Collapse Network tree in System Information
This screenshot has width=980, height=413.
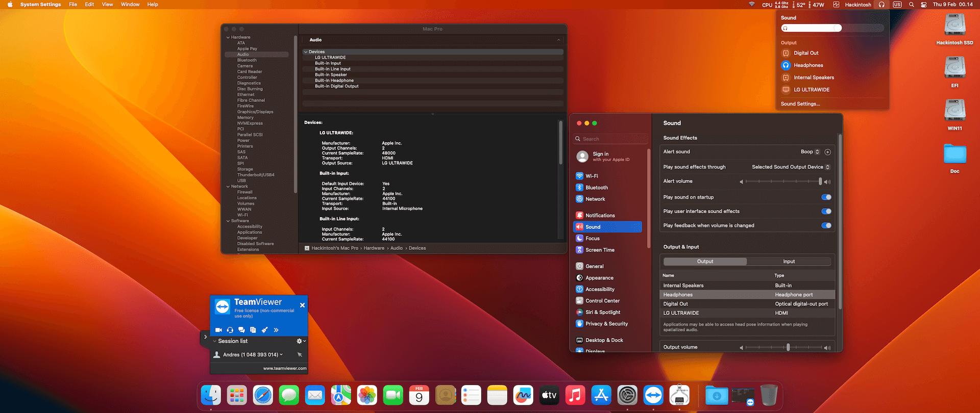228,187
